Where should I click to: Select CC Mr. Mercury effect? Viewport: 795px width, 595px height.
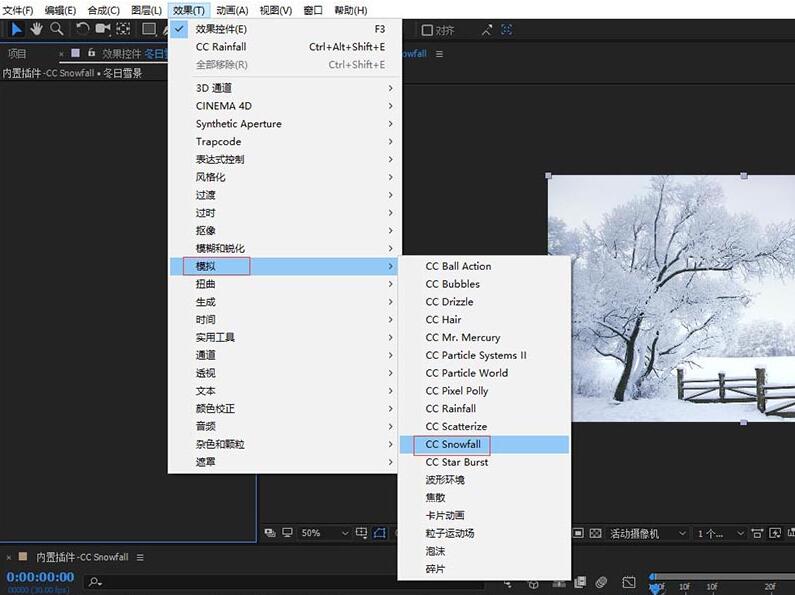(484, 338)
